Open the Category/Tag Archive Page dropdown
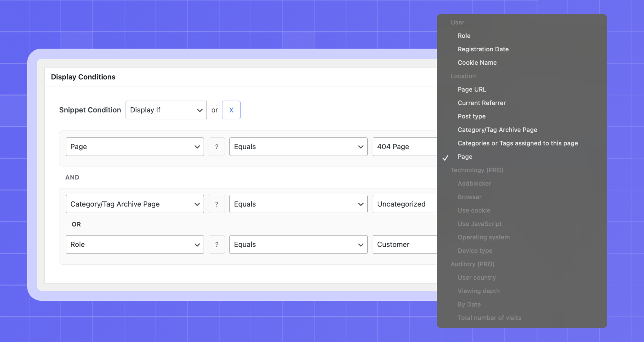This screenshot has width=644, height=342. pos(135,204)
